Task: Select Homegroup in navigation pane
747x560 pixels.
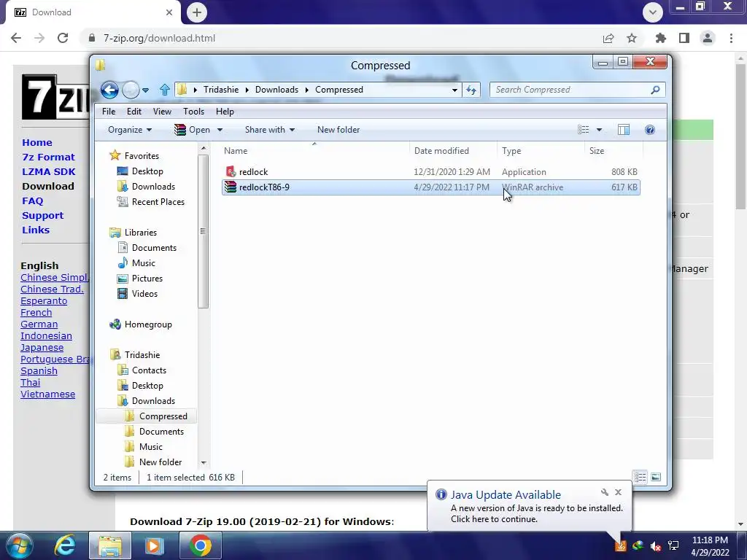Action: (141, 324)
